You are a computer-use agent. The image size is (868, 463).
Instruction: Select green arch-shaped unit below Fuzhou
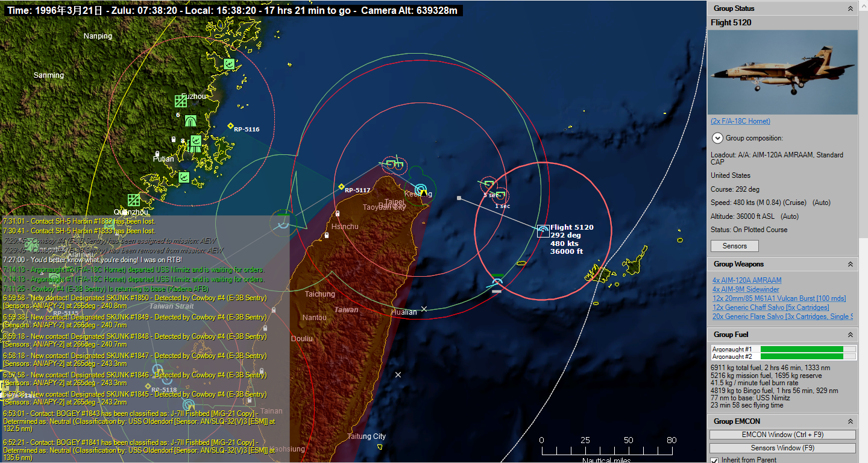(190, 121)
